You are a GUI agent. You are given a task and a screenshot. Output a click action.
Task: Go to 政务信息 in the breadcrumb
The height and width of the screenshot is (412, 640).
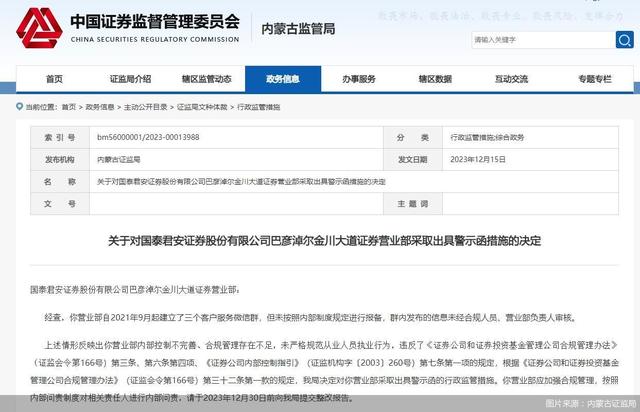click(100, 107)
